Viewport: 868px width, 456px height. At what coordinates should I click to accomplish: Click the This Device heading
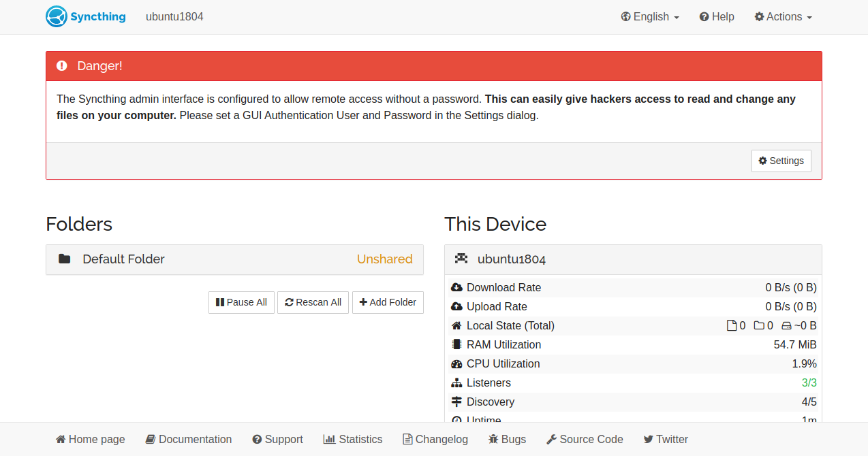tap(495, 224)
